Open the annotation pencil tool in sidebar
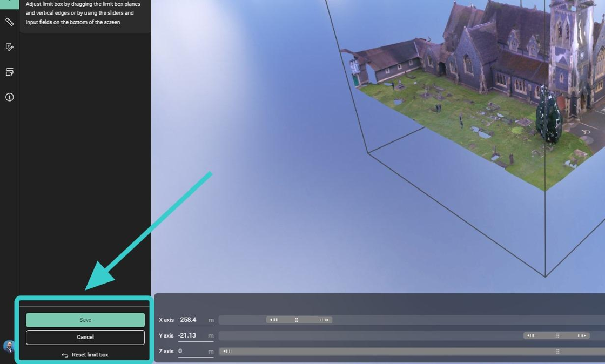605x364 pixels. 10,47
